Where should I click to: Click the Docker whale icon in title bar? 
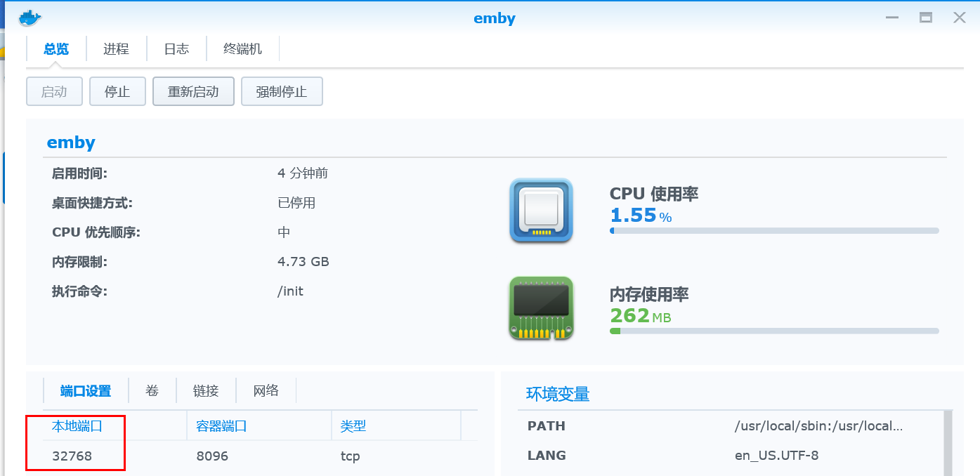pos(30,18)
